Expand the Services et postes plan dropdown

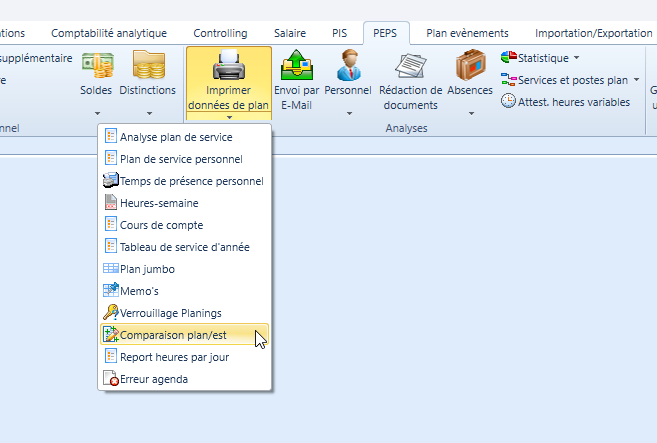click(x=636, y=80)
